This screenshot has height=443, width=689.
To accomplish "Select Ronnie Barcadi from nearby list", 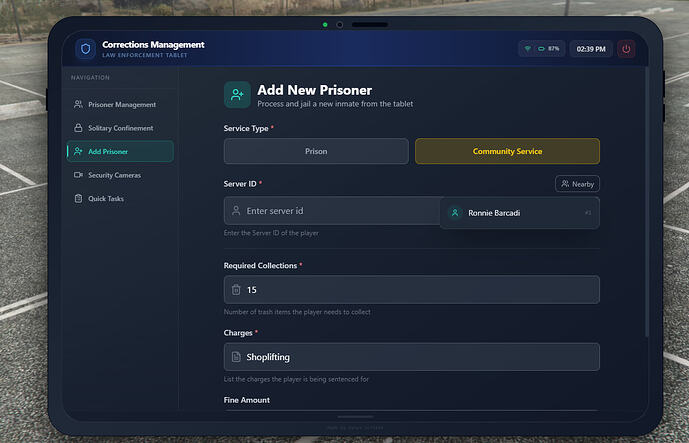I will tap(520, 213).
